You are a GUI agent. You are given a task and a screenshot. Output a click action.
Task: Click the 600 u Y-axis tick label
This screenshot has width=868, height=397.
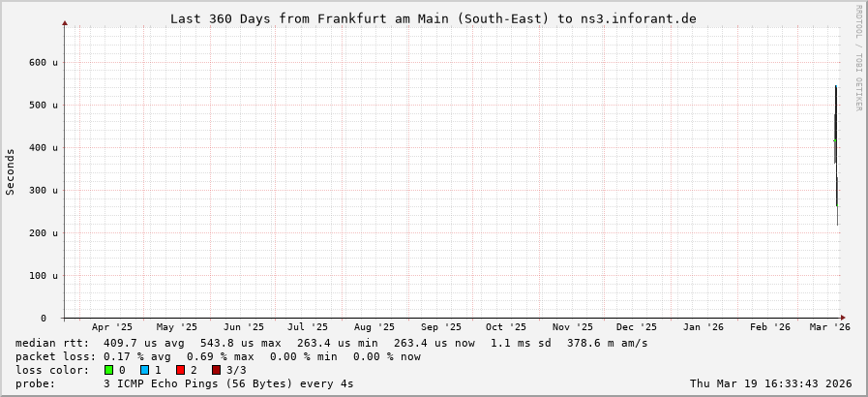[43, 62]
